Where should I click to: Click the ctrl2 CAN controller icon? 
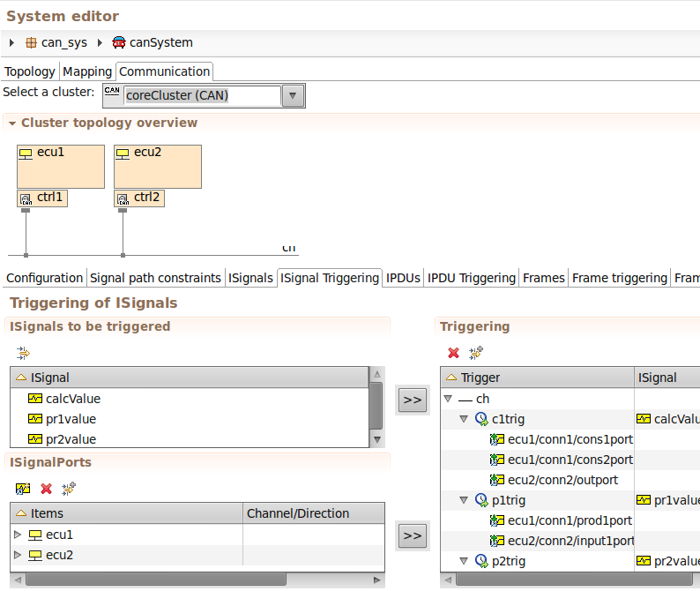click(x=123, y=198)
